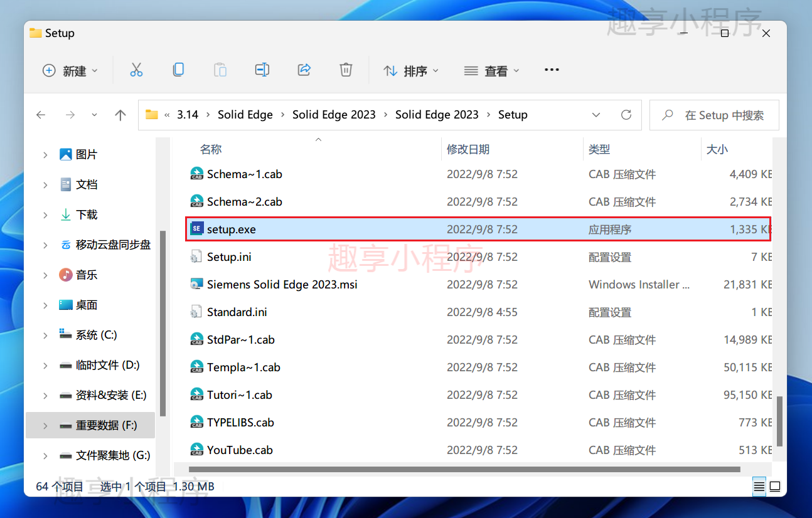Click the Cut scissors icon

136,70
